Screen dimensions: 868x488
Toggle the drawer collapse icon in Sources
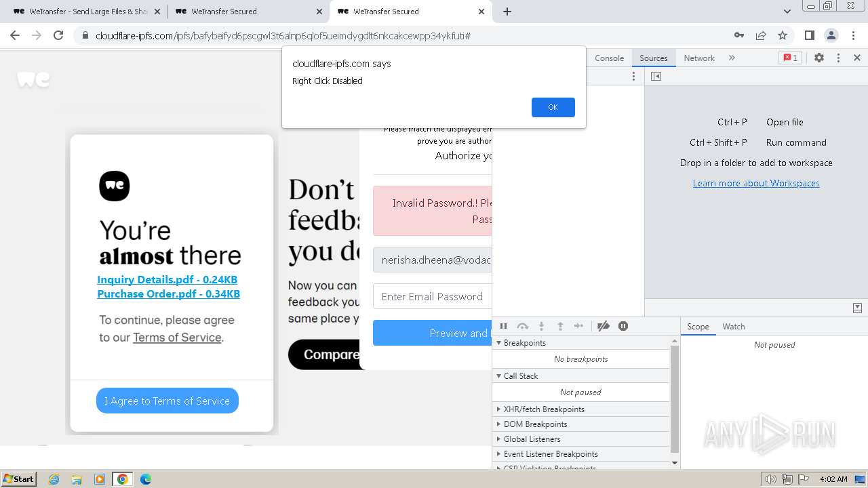(857, 308)
